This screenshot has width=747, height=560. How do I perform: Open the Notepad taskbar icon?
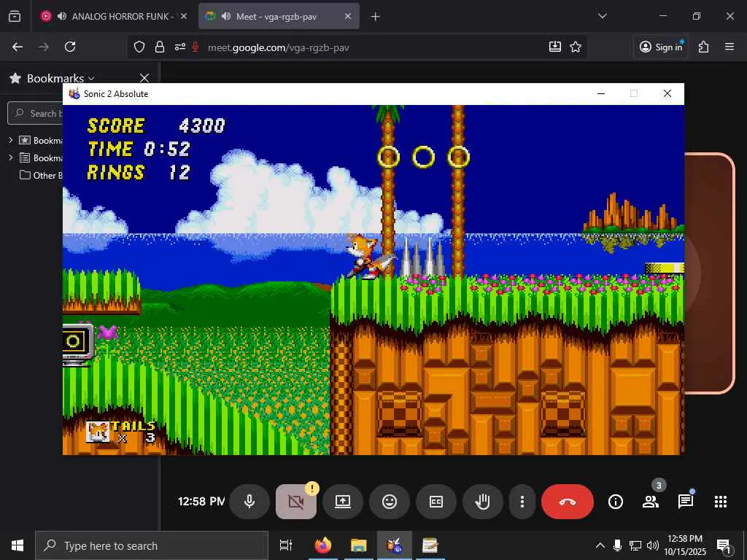click(x=430, y=545)
